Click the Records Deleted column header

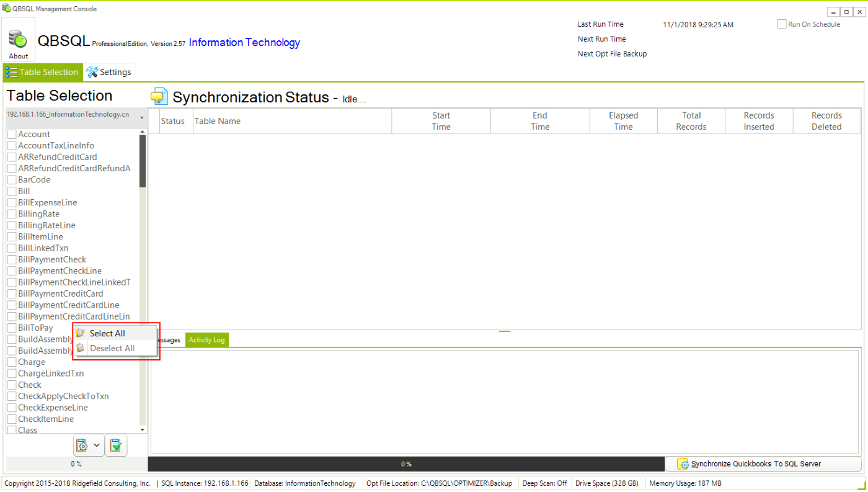pyautogui.click(x=826, y=121)
